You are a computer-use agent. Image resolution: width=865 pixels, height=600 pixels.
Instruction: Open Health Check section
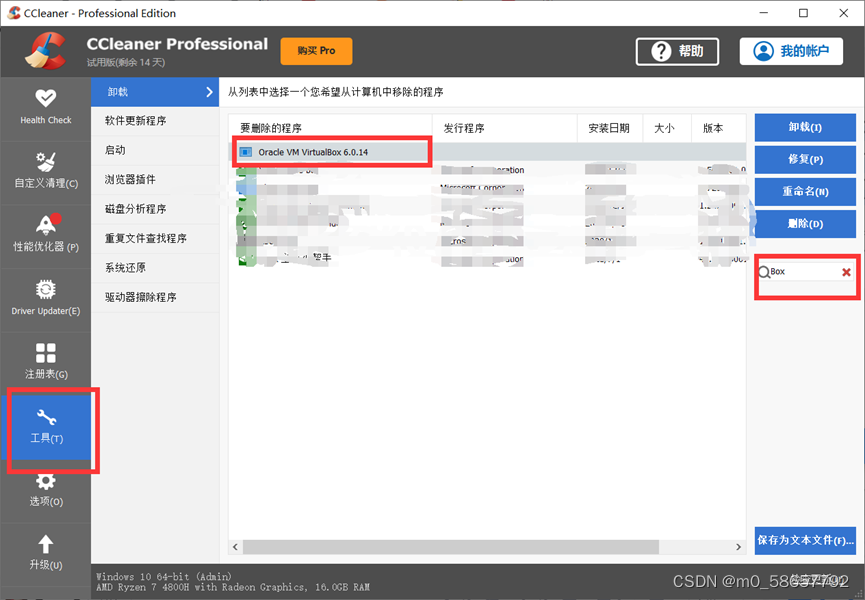(45, 109)
